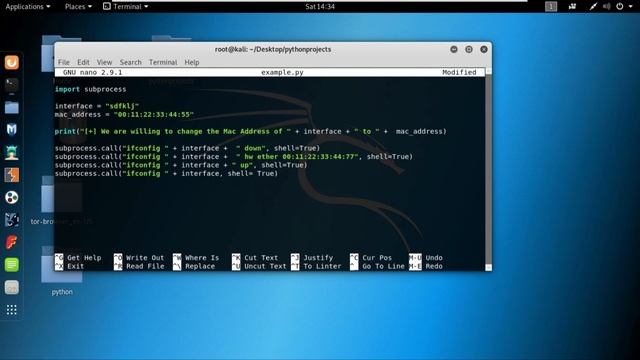This screenshot has width=640, height=360.
Task: Launch Metasploit from the dock
Action: click(x=11, y=130)
